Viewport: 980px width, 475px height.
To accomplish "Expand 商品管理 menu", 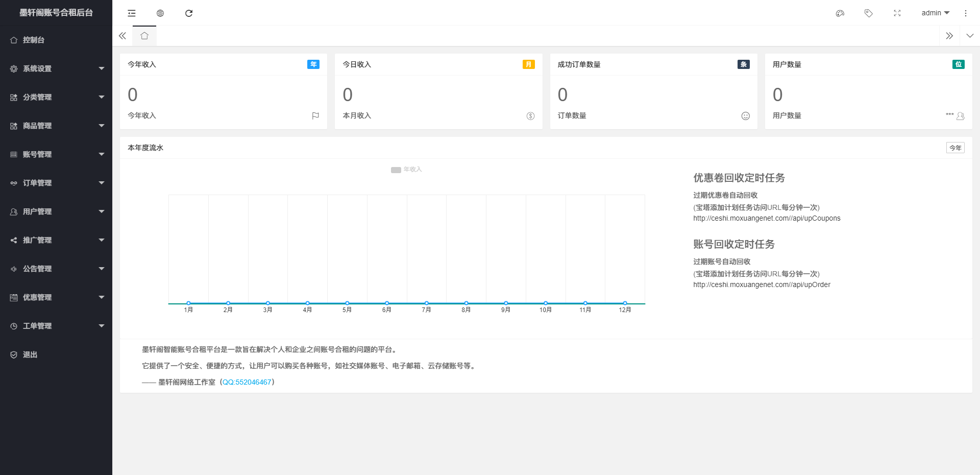I will click(56, 126).
